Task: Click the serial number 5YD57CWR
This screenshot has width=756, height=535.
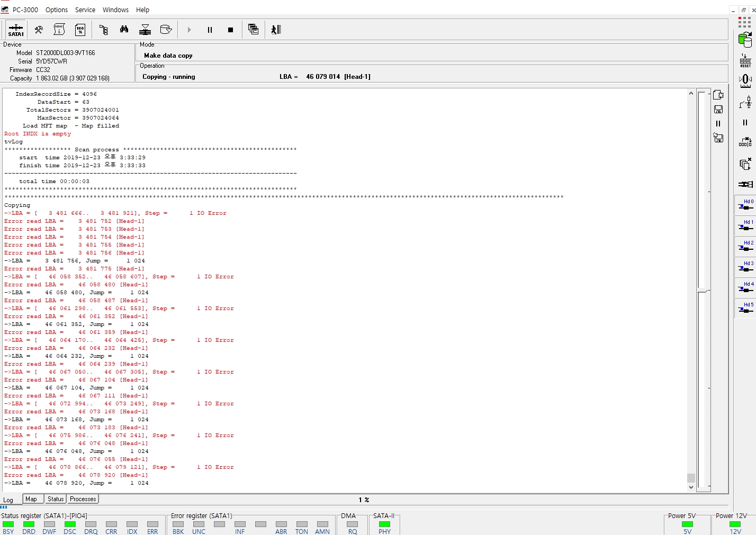Action: coord(51,61)
